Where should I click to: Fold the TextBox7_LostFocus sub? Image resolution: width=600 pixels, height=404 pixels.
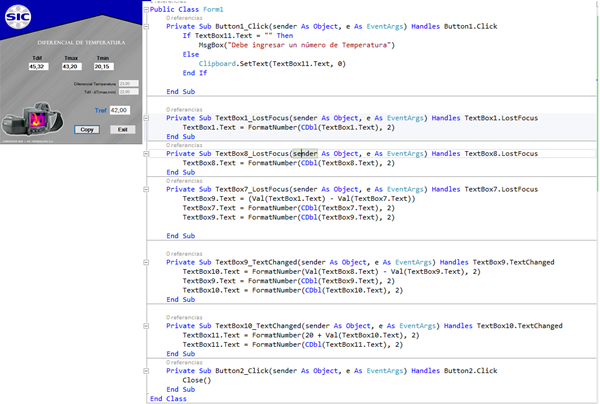pyautogui.click(x=147, y=189)
